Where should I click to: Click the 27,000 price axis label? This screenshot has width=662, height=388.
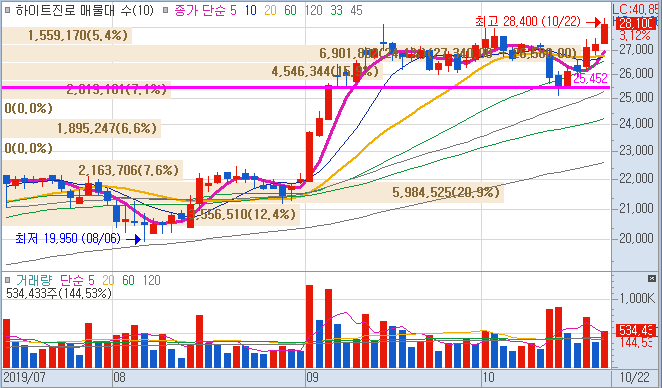636,49
